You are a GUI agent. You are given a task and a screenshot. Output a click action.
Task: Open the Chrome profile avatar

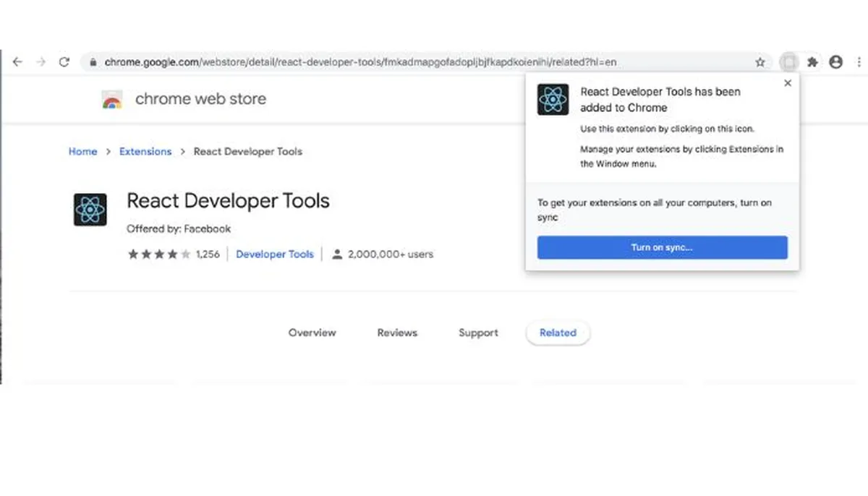click(x=836, y=62)
